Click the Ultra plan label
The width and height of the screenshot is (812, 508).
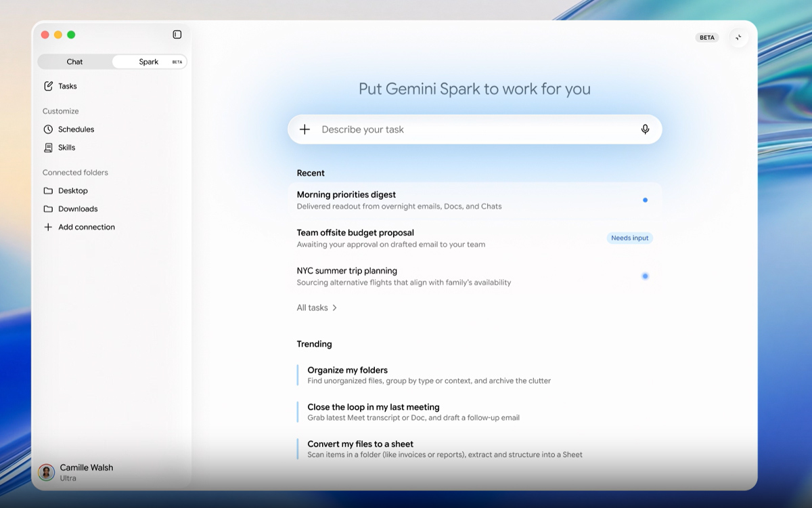(68, 478)
